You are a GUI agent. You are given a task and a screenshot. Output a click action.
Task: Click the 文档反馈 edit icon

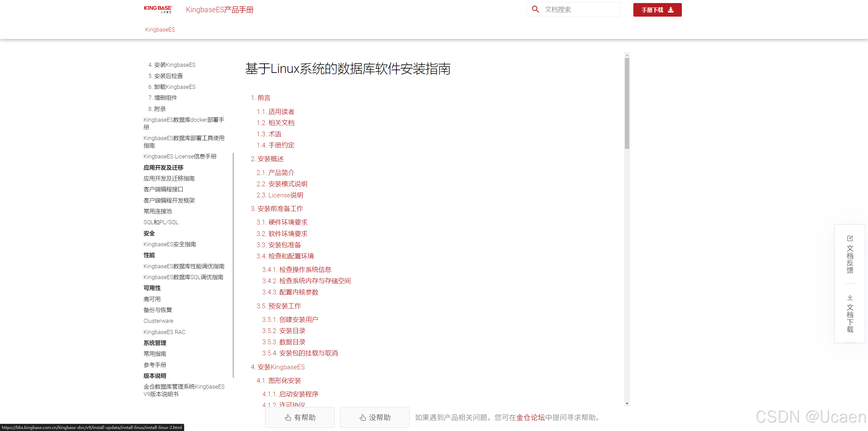click(x=850, y=238)
